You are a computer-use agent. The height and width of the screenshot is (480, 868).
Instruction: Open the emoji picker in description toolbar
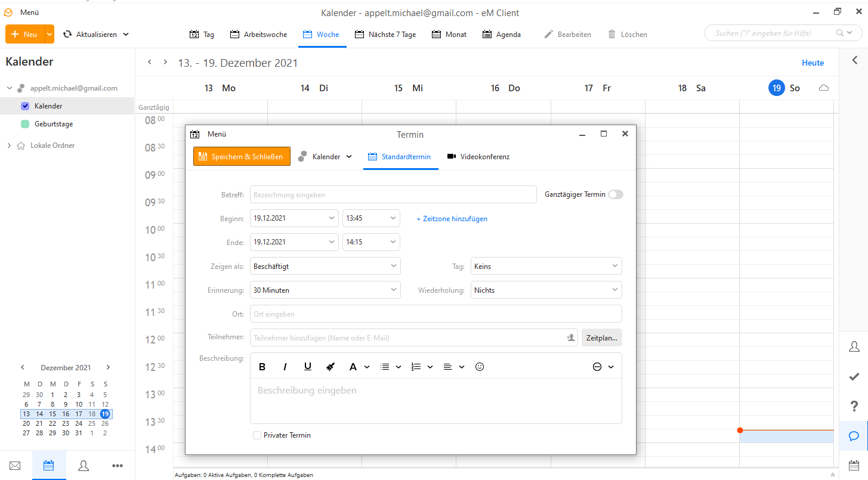480,367
